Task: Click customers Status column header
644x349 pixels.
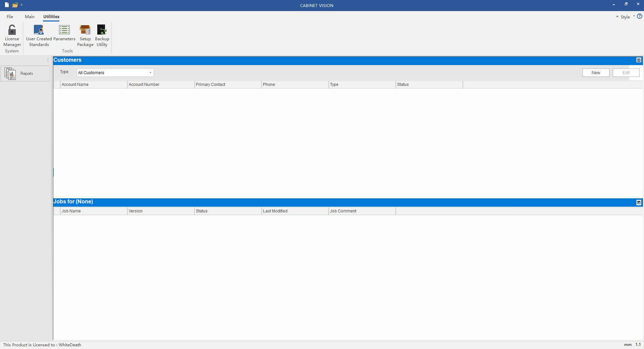Action: 429,85
